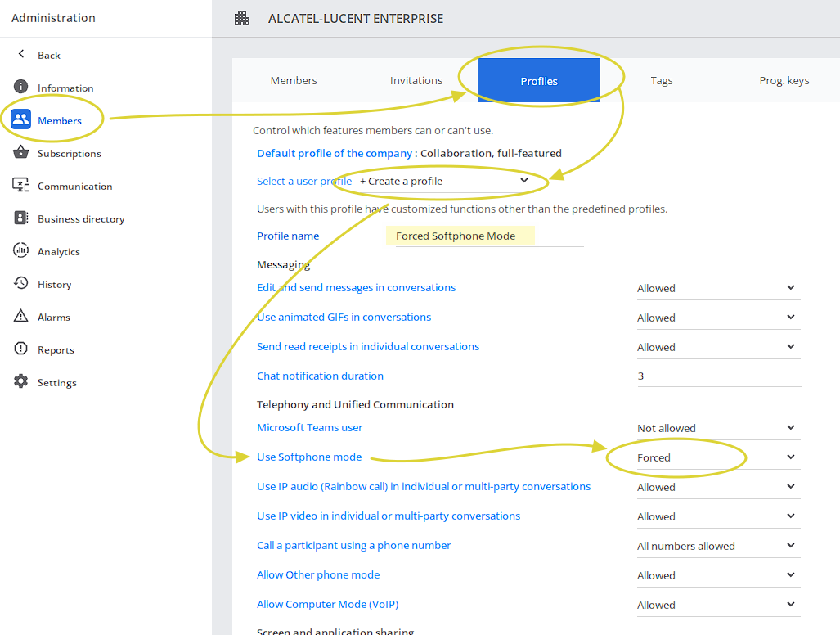Viewport: 840px width, 635px height.
Task: Click the Administration heading
Action: pos(53,18)
